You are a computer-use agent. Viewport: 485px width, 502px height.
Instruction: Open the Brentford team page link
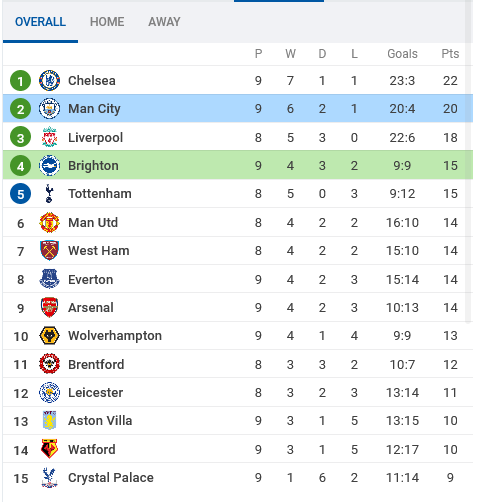[96, 365]
